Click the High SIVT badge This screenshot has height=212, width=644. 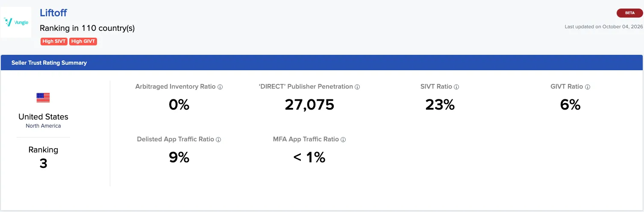pos(54,42)
